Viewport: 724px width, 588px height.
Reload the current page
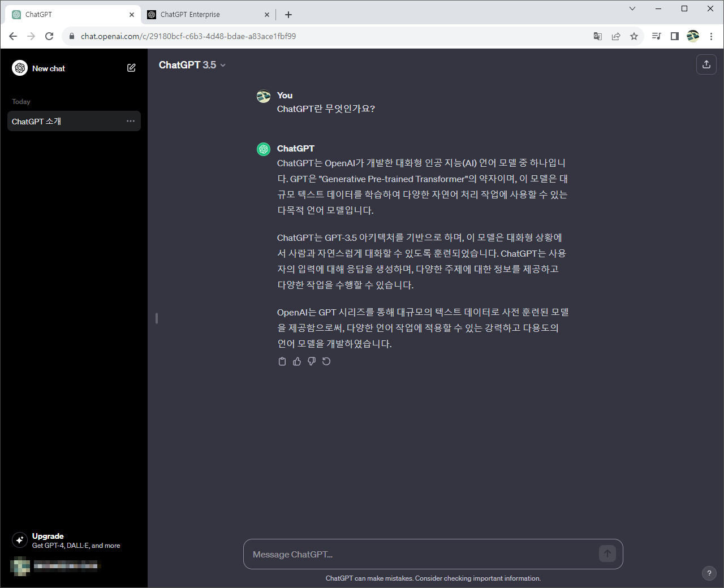point(49,36)
